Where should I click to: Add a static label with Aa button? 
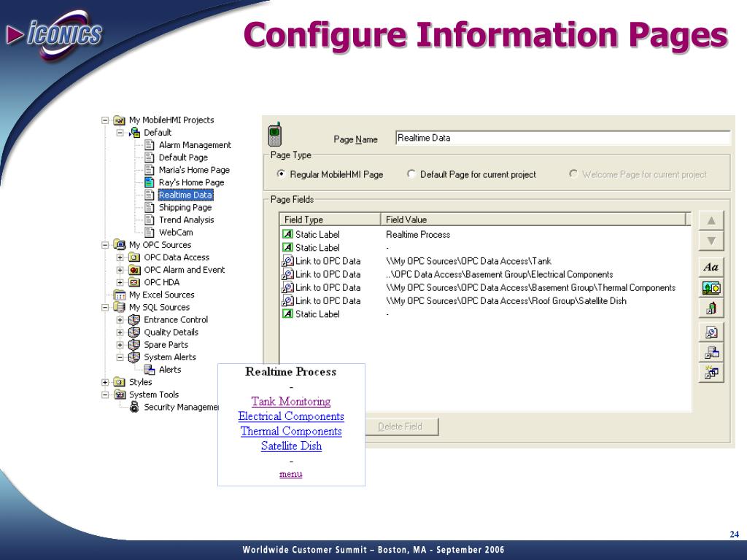click(x=711, y=267)
